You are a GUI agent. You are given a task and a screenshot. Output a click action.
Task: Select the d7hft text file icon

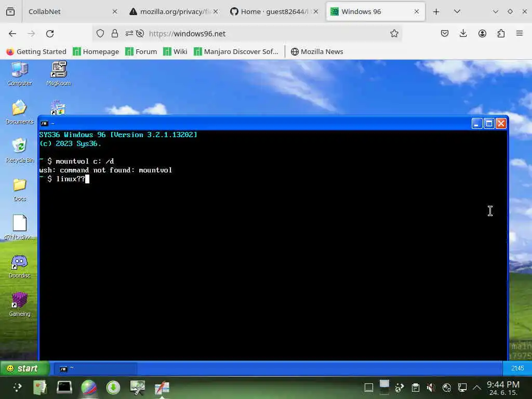tap(20, 228)
